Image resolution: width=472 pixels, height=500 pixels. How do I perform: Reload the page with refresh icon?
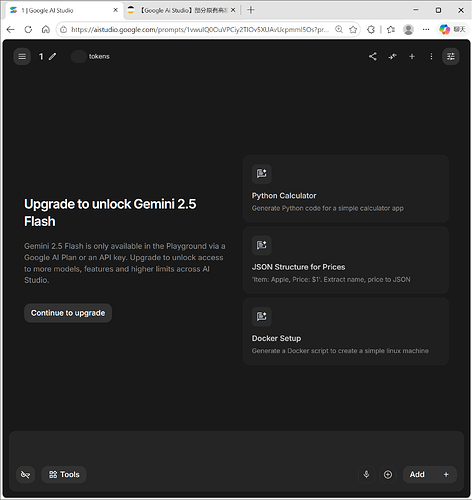click(x=28, y=30)
